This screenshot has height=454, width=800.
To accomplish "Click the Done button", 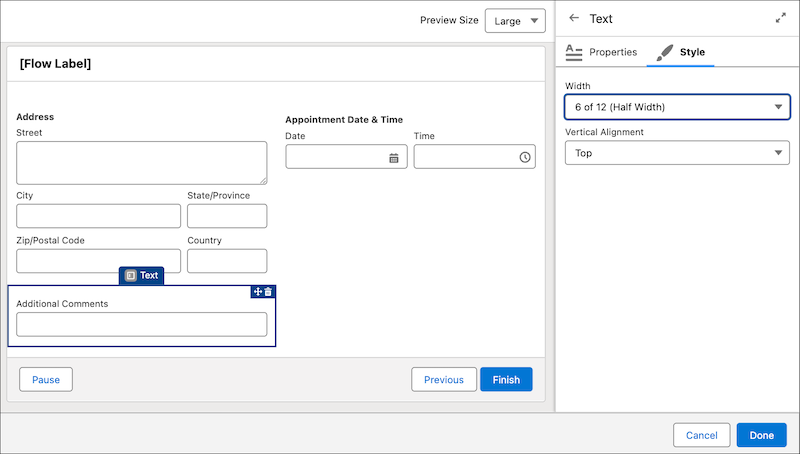I will (x=762, y=435).
